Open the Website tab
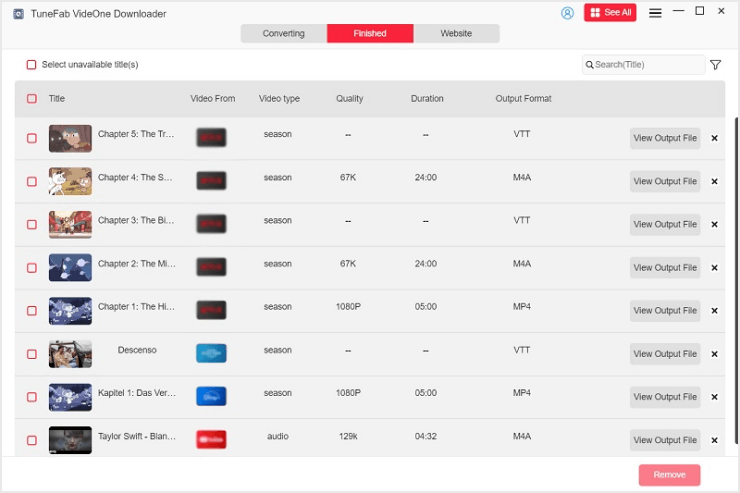This screenshot has height=493, width=740. [x=456, y=34]
